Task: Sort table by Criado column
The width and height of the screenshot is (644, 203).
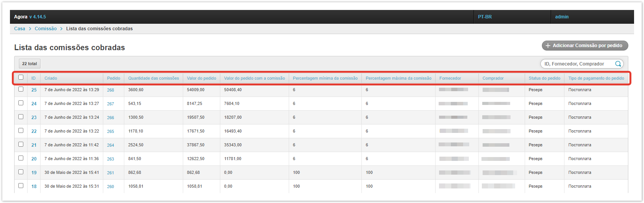Action: [x=51, y=78]
